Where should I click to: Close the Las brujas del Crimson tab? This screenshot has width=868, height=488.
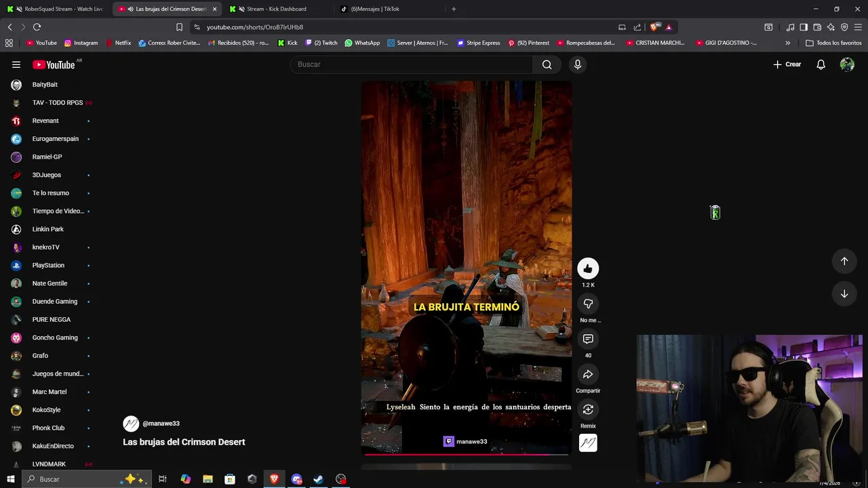pyautogui.click(x=214, y=9)
